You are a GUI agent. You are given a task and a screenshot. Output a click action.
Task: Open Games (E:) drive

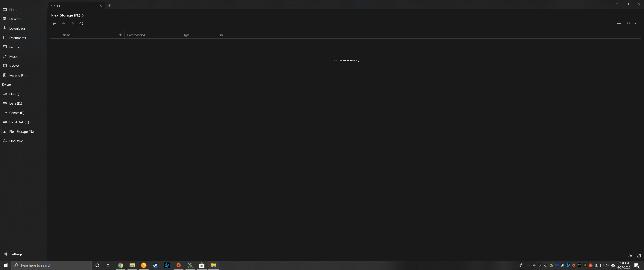(x=23, y=113)
